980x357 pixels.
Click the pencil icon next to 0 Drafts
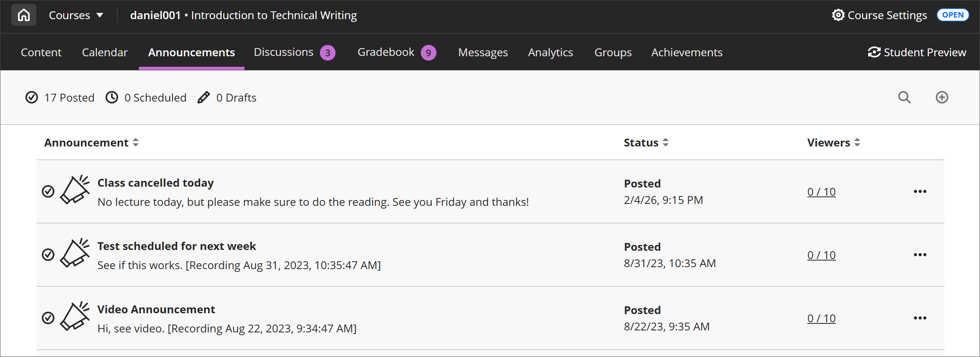[x=203, y=97]
